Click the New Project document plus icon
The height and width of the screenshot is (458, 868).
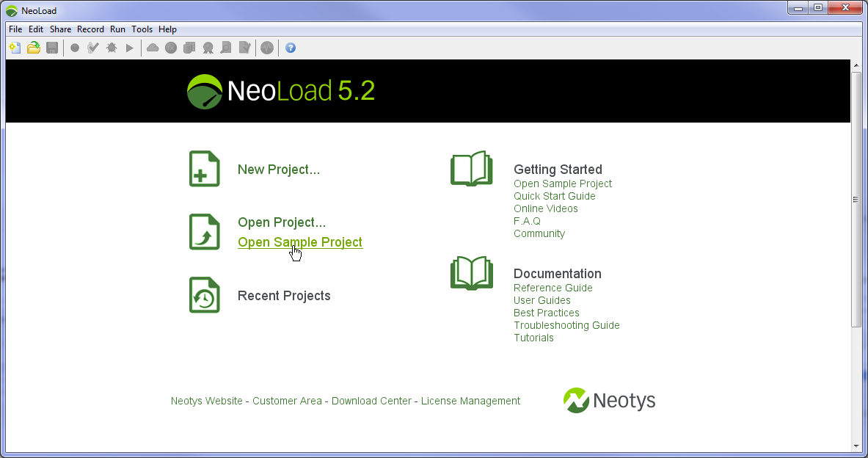point(204,169)
